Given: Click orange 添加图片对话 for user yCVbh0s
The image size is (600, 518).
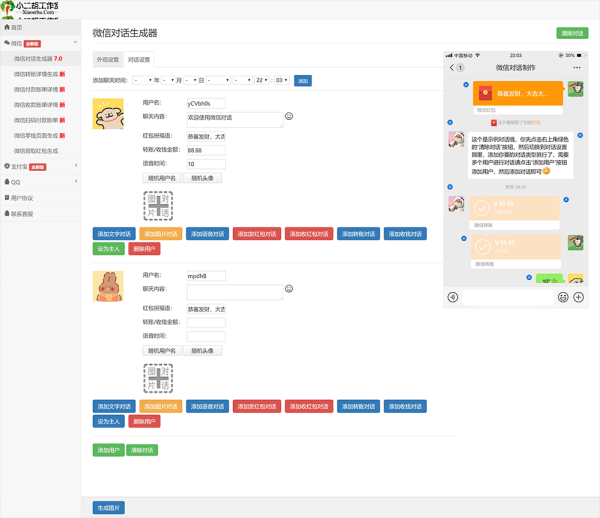Looking at the screenshot, I should click(161, 234).
